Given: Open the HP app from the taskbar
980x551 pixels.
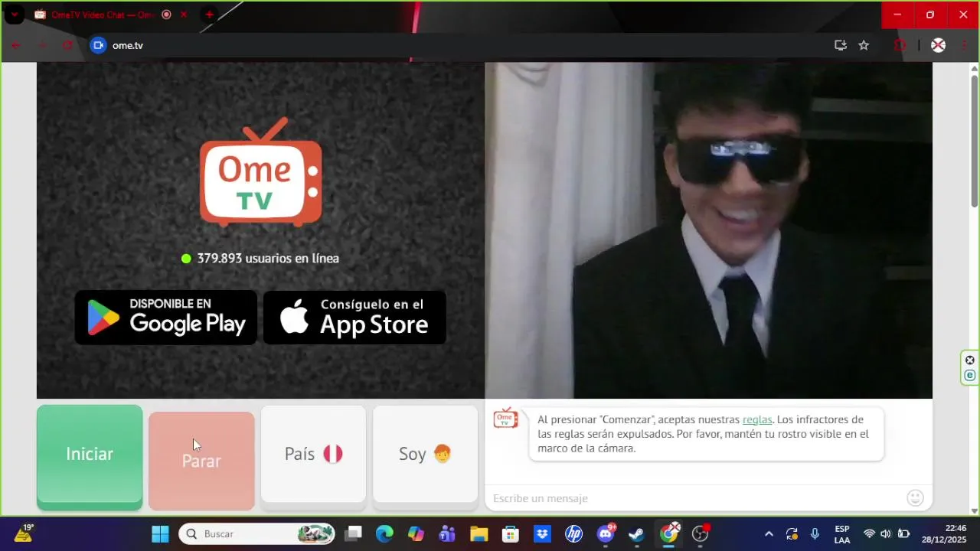Looking at the screenshot, I should [x=573, y=534].
